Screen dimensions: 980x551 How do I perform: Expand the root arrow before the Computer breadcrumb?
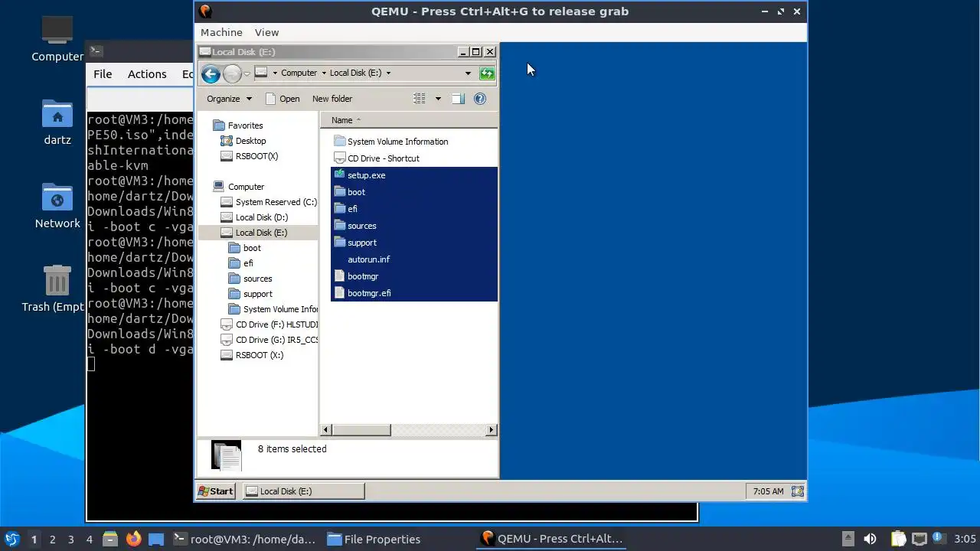(x=275, y=73)
